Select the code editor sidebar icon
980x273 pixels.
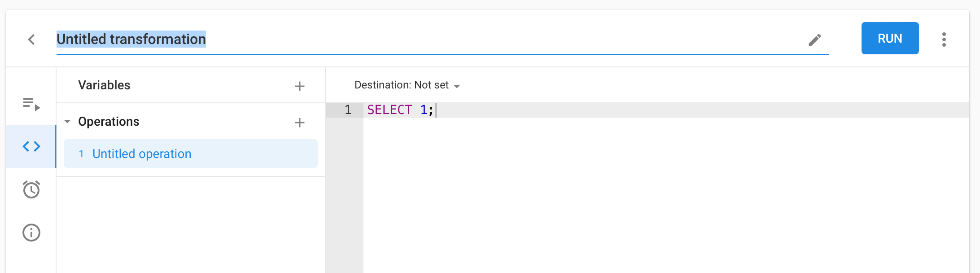[31, 146]
